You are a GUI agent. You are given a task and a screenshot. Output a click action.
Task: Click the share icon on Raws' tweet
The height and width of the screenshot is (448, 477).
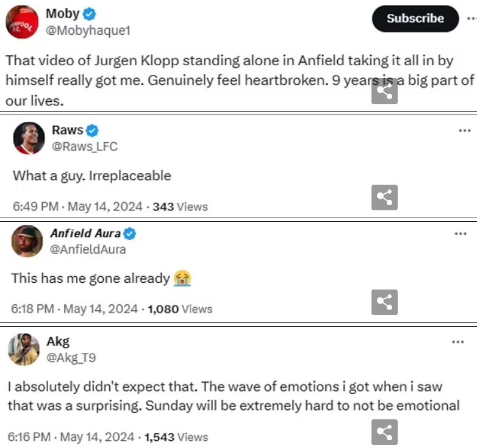(x=384, y=197)
